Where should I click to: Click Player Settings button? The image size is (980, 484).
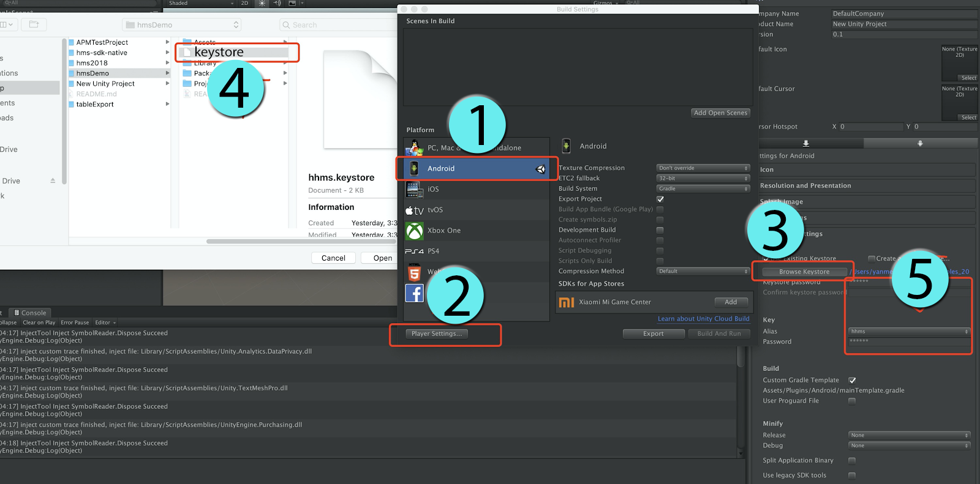point(437,333)
